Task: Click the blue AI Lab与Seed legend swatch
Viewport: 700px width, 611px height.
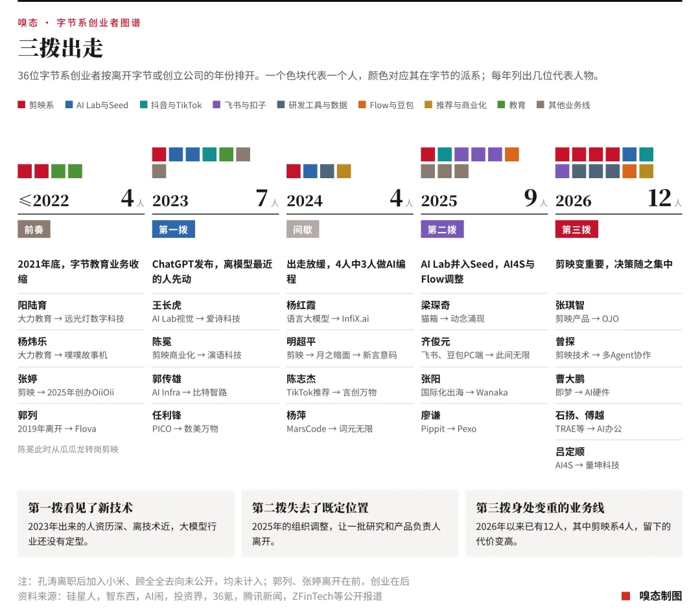Action: click(69, 104)
